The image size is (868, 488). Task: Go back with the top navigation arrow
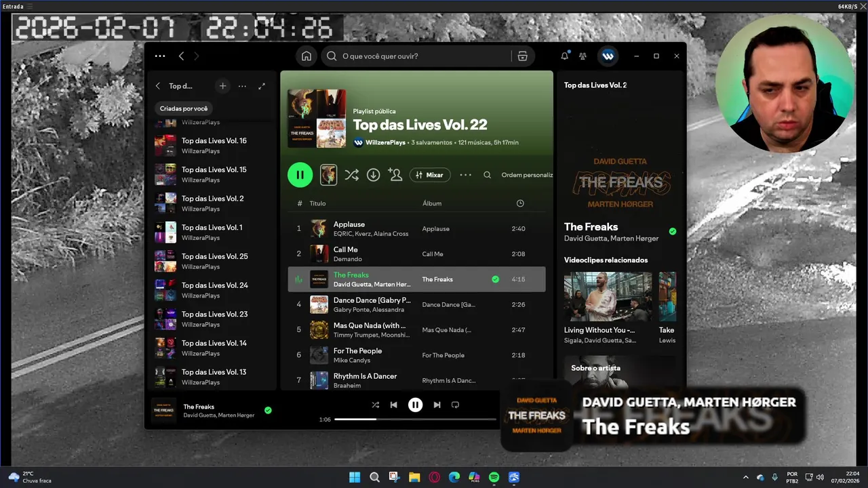pos(181,56)
